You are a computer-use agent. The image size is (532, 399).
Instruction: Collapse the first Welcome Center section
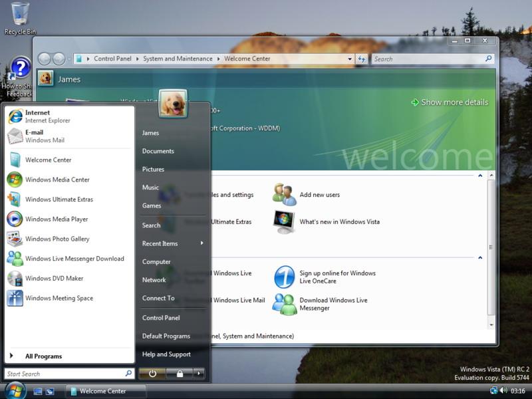pyautogui.click(x=480, y=176)
